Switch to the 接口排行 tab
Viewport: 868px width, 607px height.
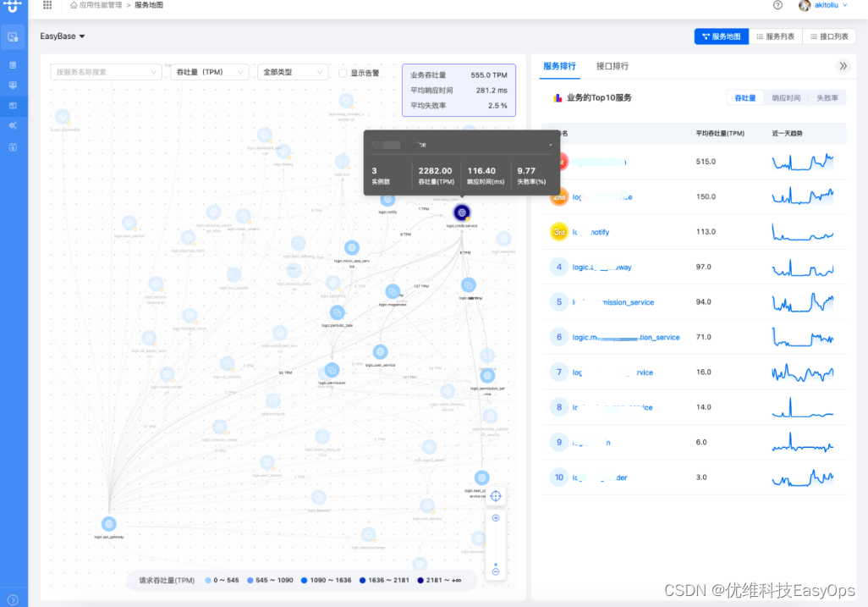[x=612, y=66]
